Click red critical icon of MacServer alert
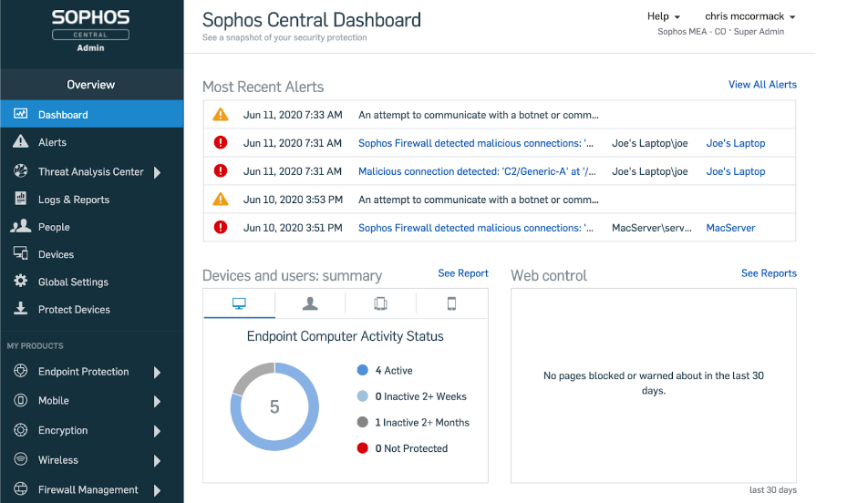This screenshot has width=868, height=503. [x=221, y=227]
